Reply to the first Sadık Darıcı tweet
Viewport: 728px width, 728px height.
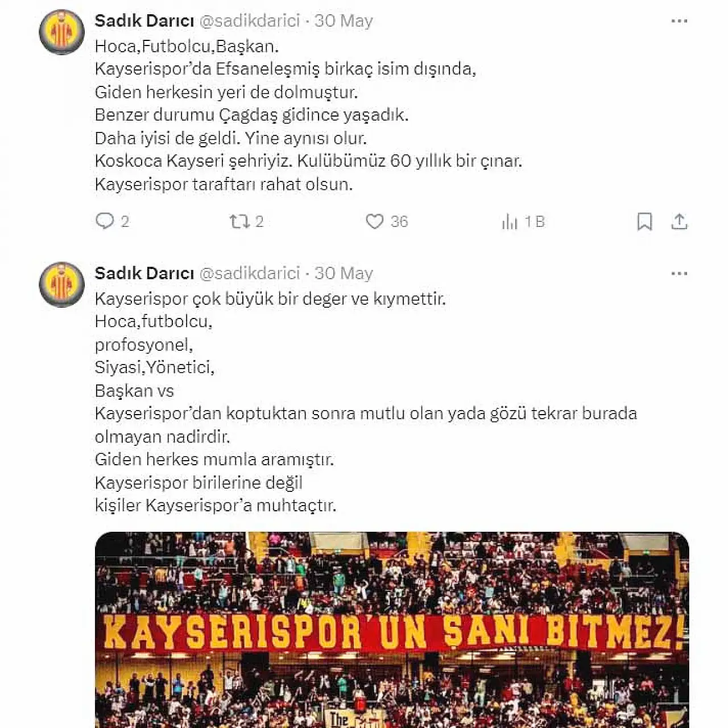coord(105,221)
